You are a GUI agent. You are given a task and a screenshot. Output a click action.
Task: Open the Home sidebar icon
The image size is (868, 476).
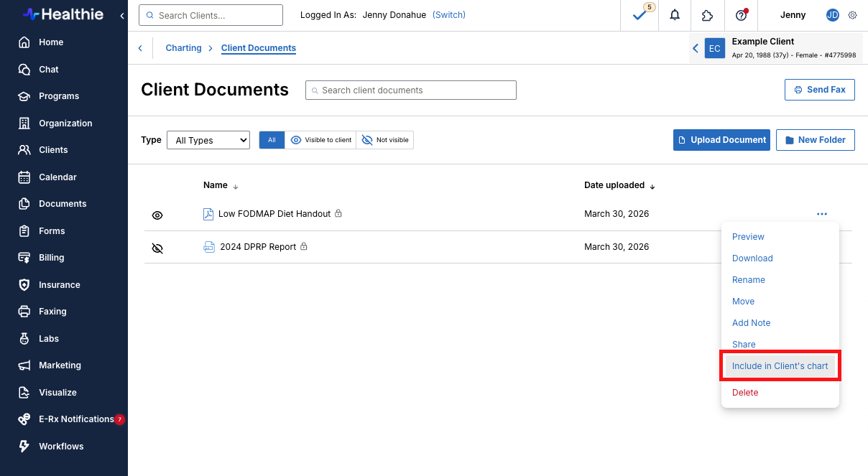[24, 42]
